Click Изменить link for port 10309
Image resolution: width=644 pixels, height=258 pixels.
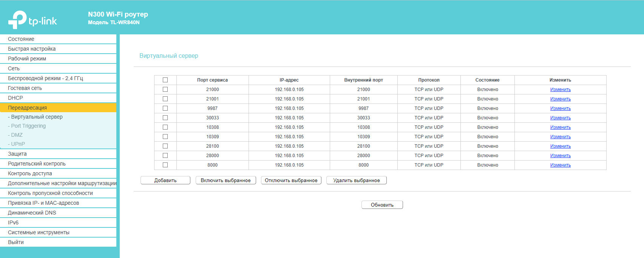(x=561, y=137)
